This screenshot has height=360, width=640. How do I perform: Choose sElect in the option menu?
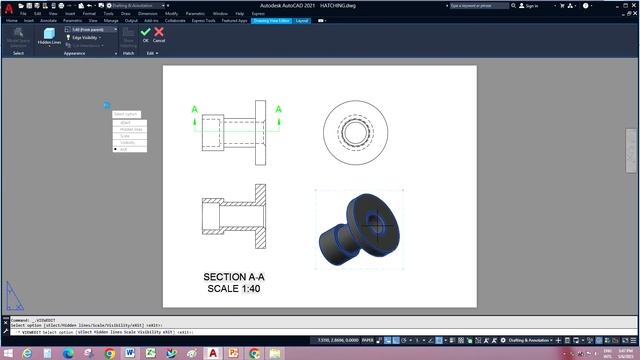coord(130,123)
